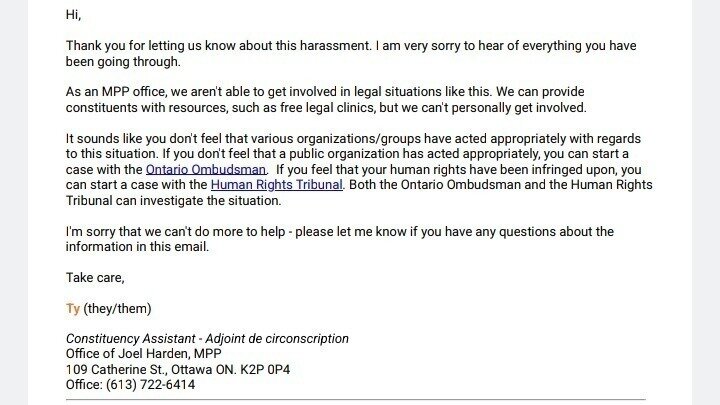
Task: Click the sender name Ty
Action: (x=73, y=308)
